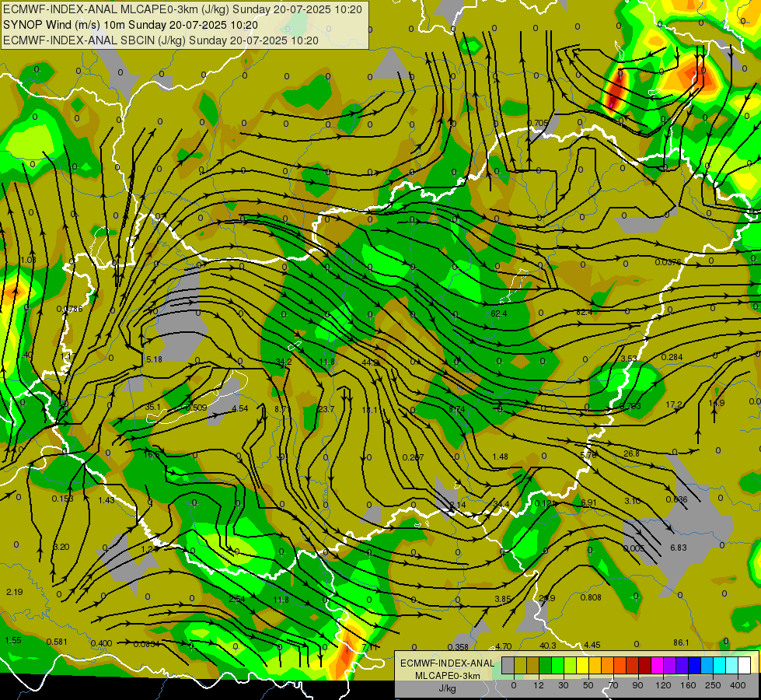Click legend tick label 12

(x=539, y=685)
